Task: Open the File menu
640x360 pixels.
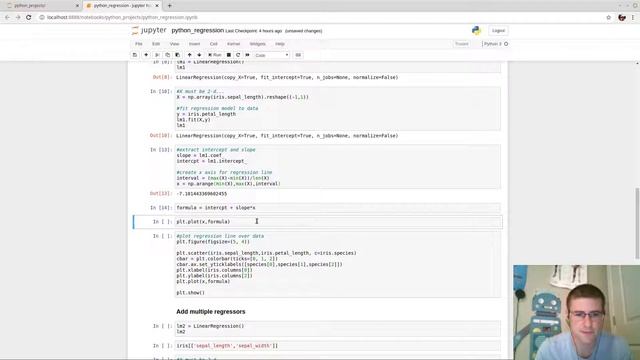Action: (139, 44)
